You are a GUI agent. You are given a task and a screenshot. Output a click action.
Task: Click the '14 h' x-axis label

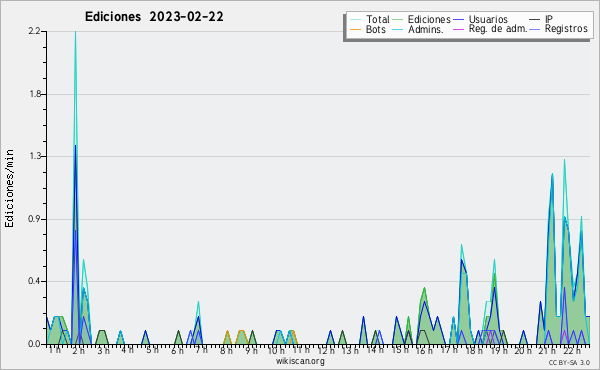click(x=375, y=350)
